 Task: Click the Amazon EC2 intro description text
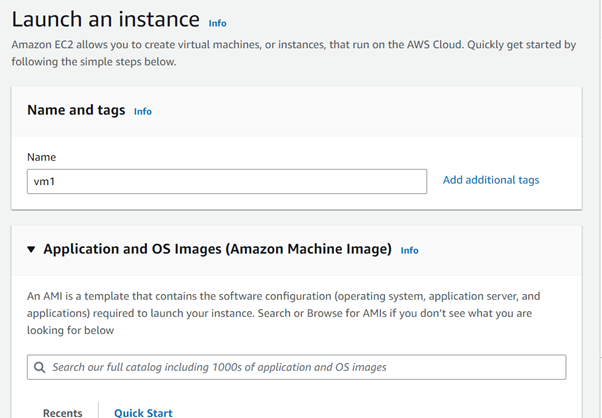click(294, 53)
